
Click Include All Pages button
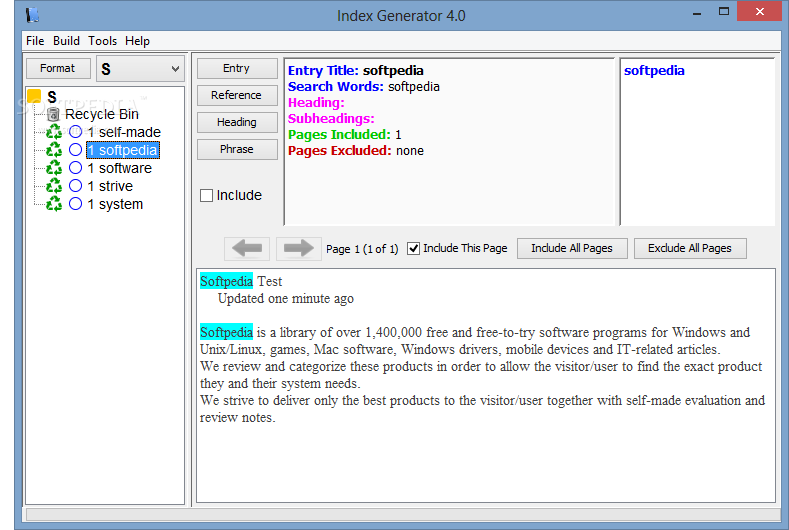[572, 248]
